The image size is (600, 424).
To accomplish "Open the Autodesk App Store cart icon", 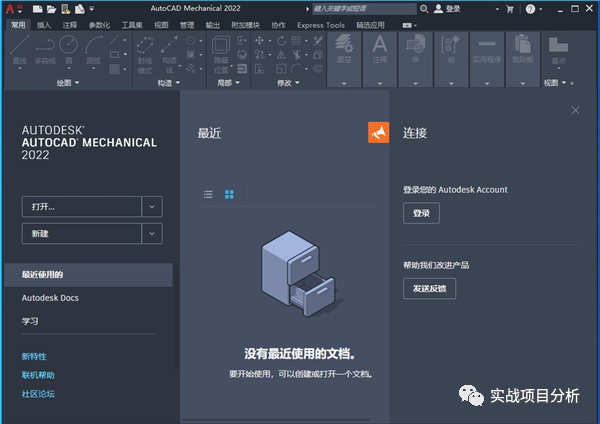I will tap(510, 9).
